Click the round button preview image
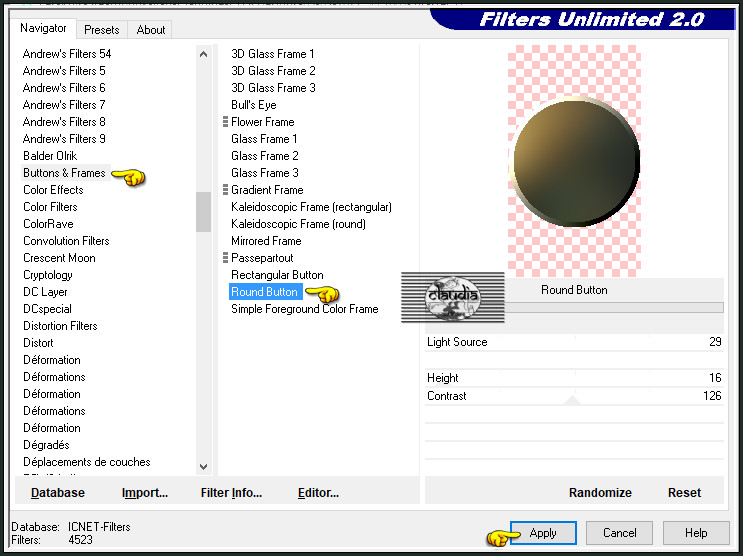Viewport: 743px width, 556px height. [575, 161]
